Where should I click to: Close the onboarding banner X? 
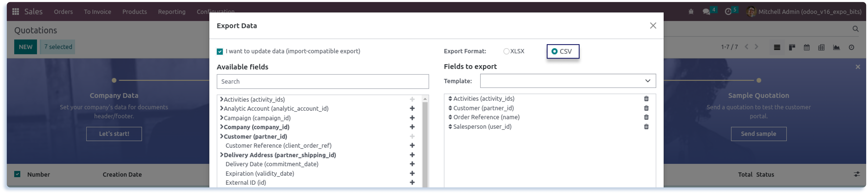coord(858,67)
